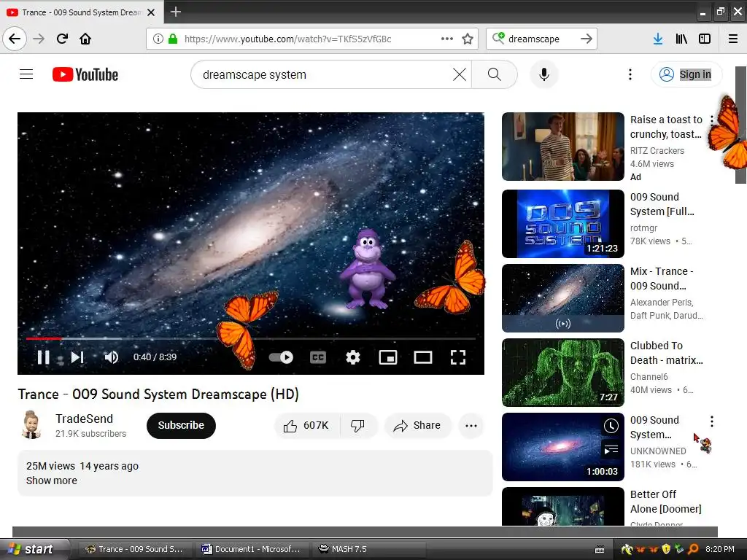Open the browser downloads arrow
Screen dimensions: 747x560
[x=658, y=39]
